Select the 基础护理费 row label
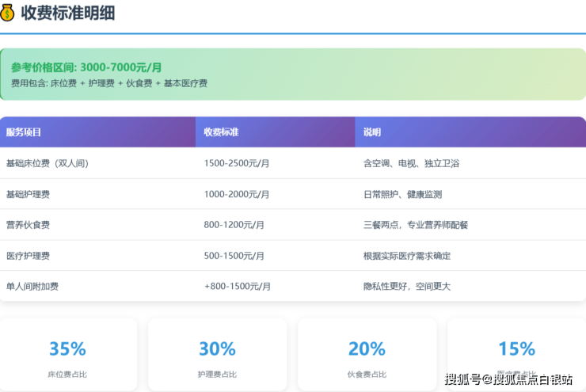Screen dimensions: 586x392 (28, 194)
